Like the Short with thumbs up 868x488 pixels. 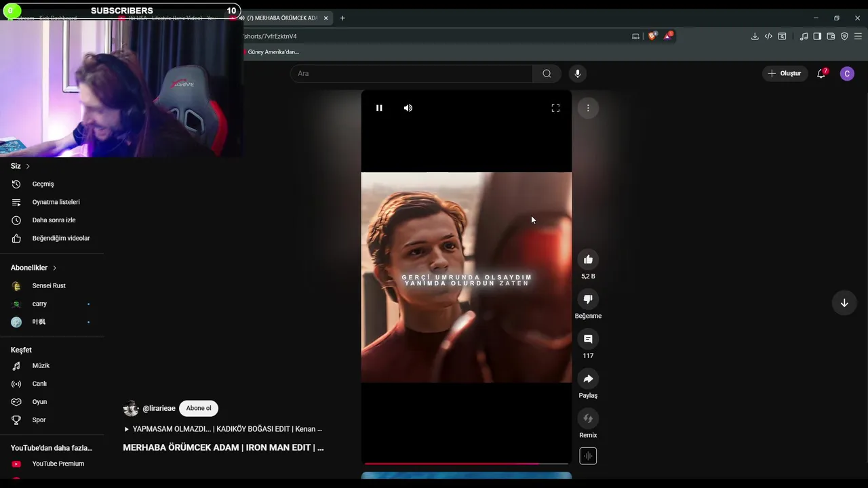tap(588, 259)
